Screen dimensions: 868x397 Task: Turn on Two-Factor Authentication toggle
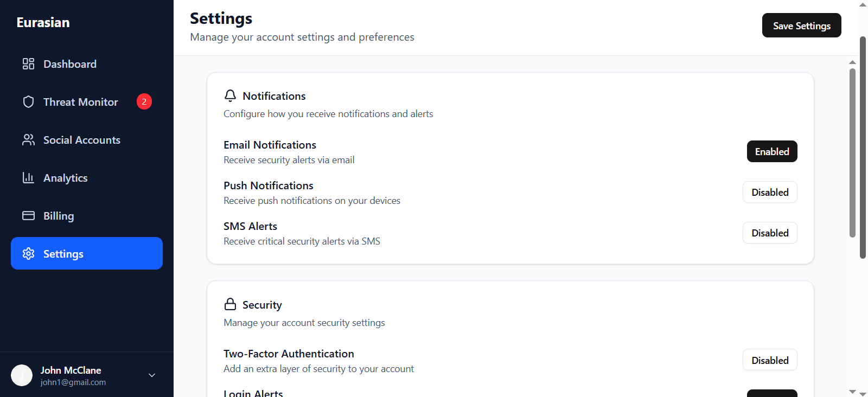(769, 360)
